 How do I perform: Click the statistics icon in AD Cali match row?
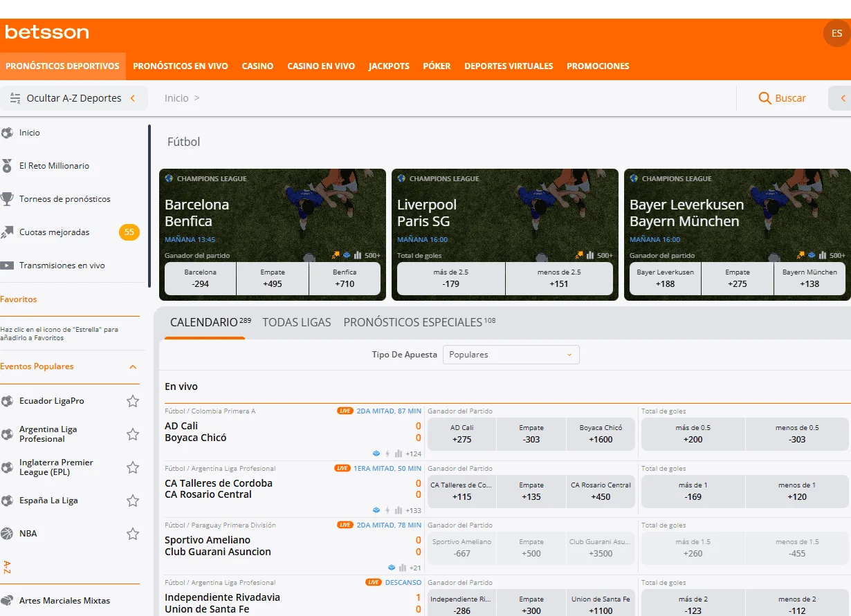point(399,454)
